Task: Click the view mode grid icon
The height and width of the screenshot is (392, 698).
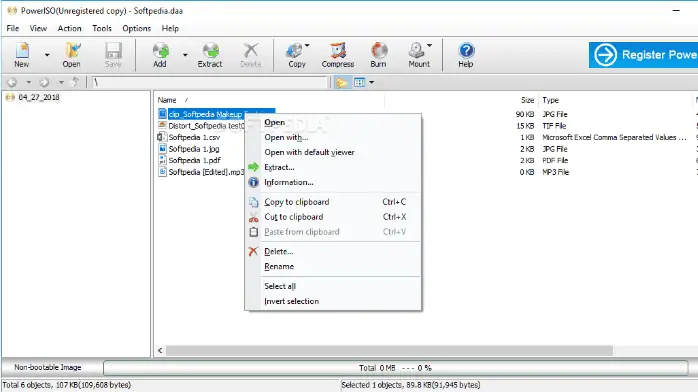Action: (359, 82)
